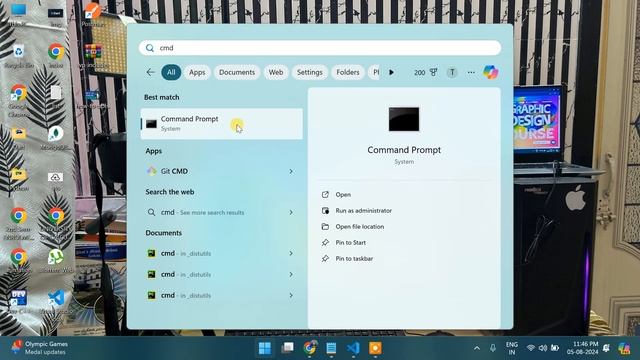640x360 pixels.
Task: Switch to the Settings filter tab
Action: (309, 72)
